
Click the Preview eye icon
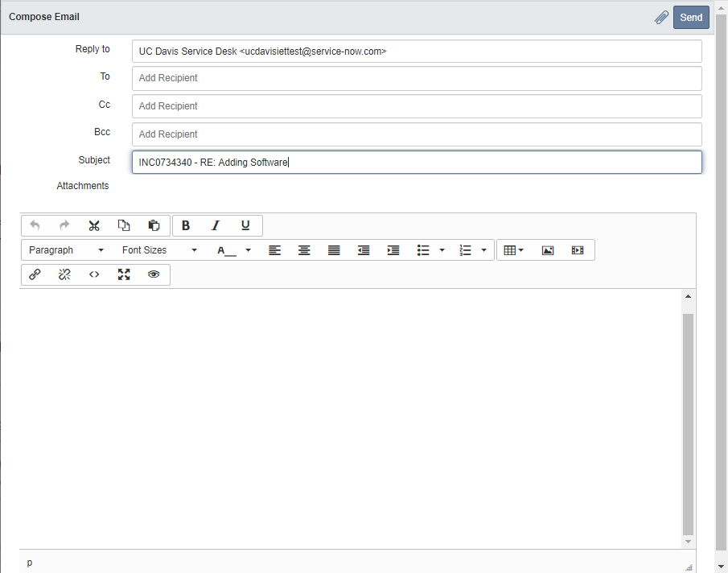154,274
